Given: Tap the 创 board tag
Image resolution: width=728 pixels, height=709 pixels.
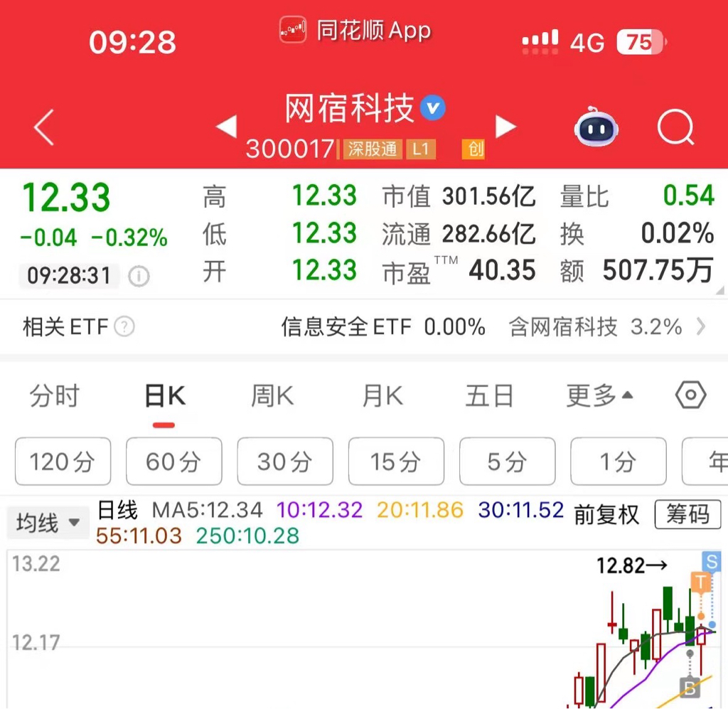Looking at the screenshot, I should 473,149.
